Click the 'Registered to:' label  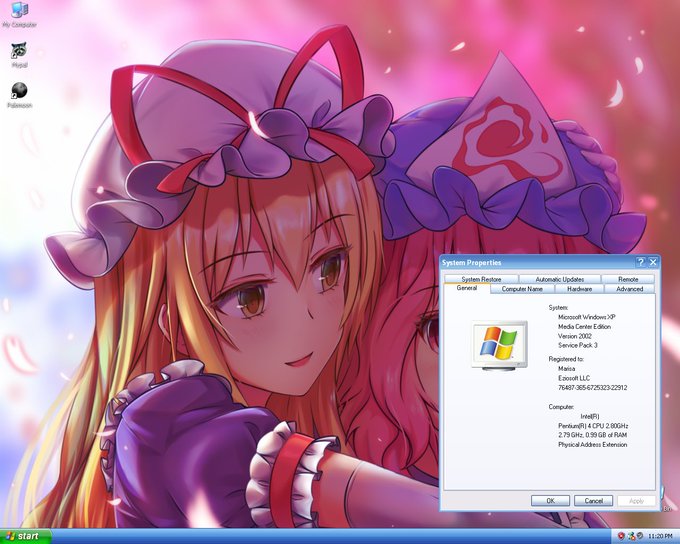566,359
